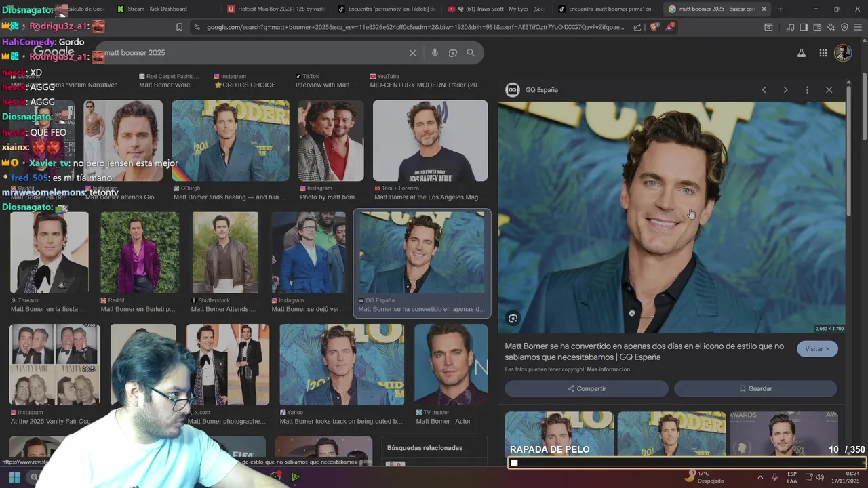Open the ESP LAA language switcher
Viewport: 868px width, 488px height.
[x=792, y=477]
